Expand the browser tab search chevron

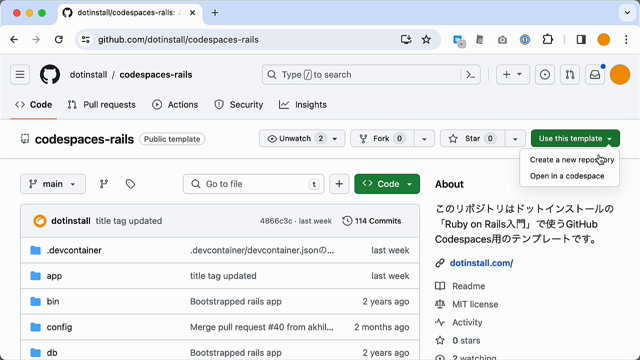[627, 13]
